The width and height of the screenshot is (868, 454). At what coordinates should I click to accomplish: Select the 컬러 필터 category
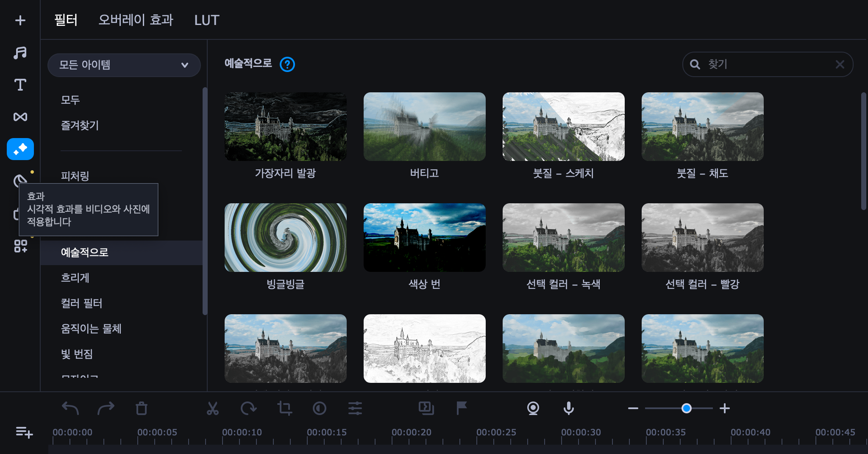pyautogui.click(x=81, y=303)
